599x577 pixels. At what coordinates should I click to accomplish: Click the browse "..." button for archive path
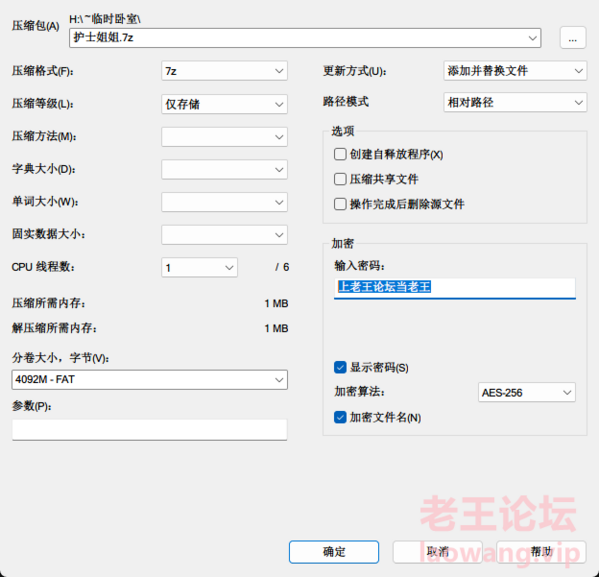coord(573,38)
